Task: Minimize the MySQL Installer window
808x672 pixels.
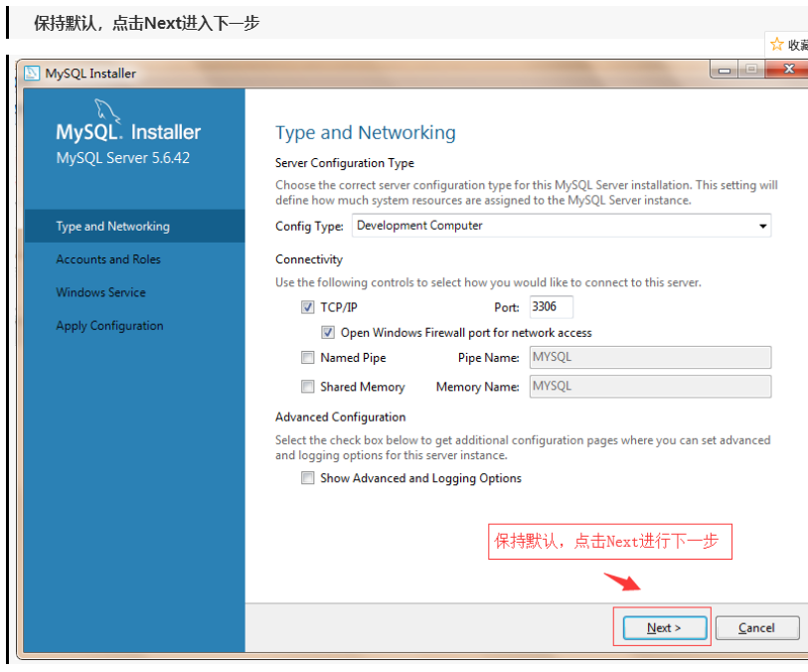Action: coord(725,70)
